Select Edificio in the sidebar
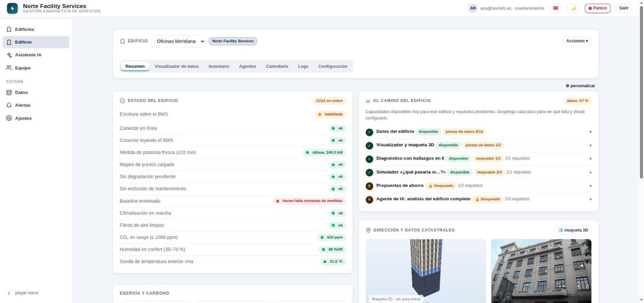Viewport: 644px width, 303px height. (36, 42)
